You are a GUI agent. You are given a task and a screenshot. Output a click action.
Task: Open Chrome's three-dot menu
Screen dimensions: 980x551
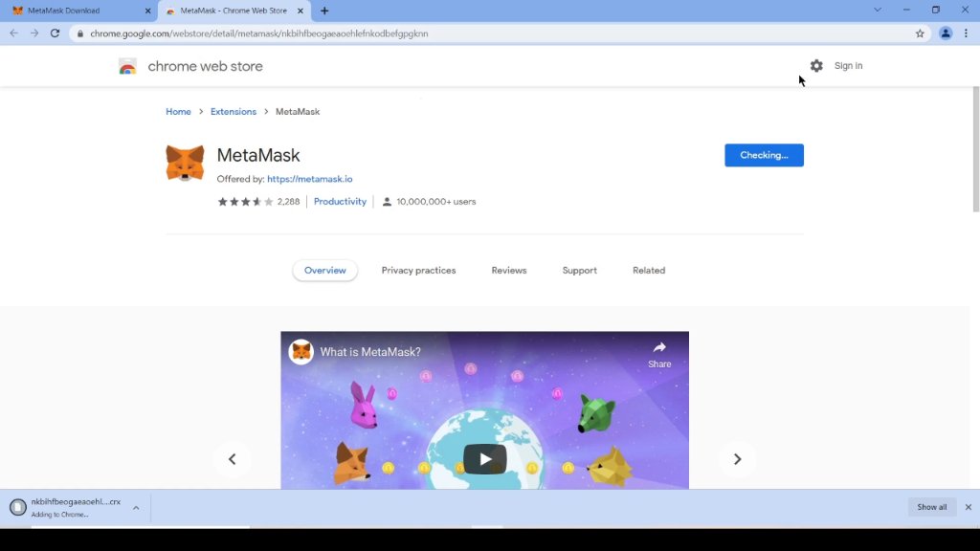tap(967, 33)
